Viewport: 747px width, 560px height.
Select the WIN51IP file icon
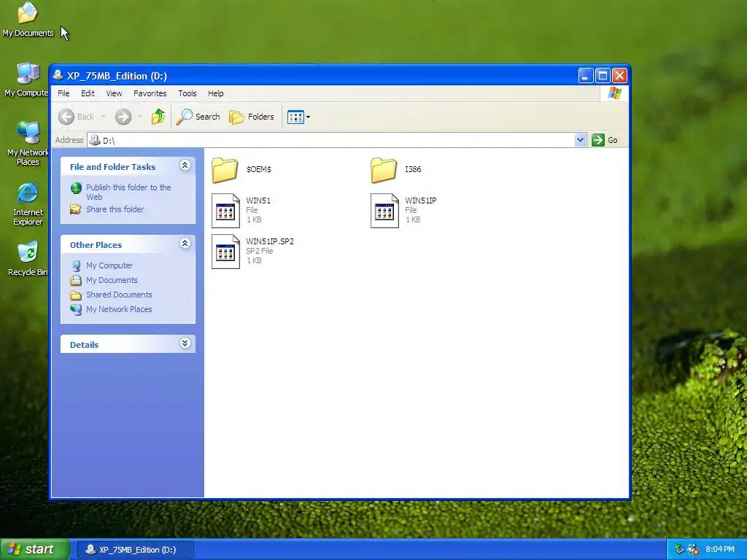(x=384, y=211)
